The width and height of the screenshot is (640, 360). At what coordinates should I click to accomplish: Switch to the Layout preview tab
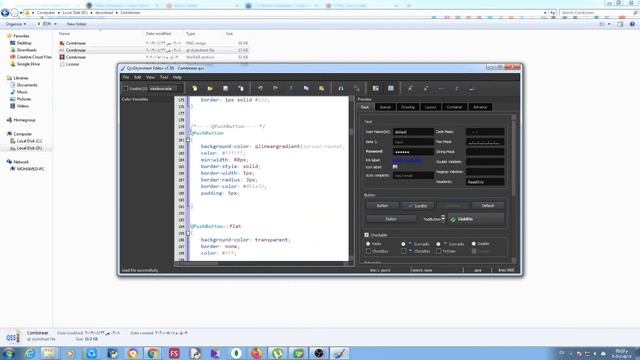tap(430, 107)
